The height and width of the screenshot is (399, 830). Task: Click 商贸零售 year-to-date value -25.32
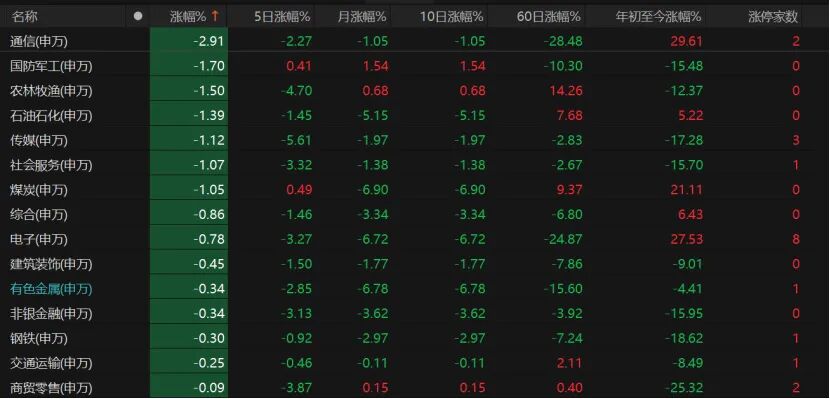[x=683, y=387]
